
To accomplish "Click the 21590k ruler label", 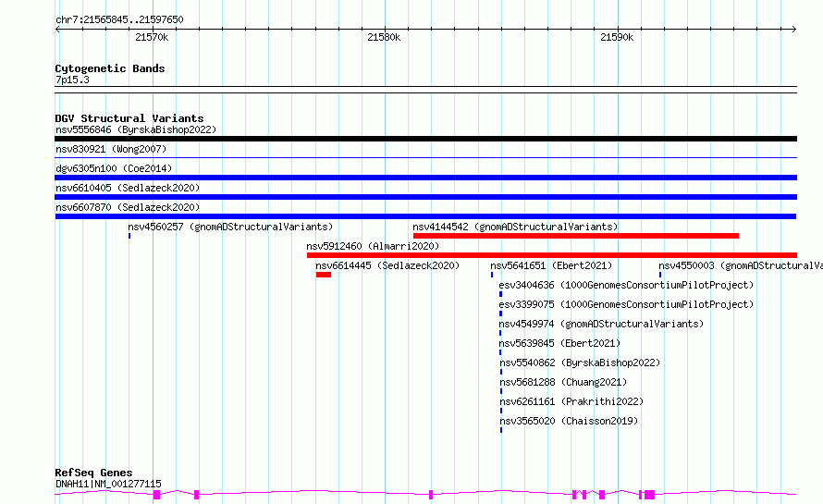I will [617, 37].
